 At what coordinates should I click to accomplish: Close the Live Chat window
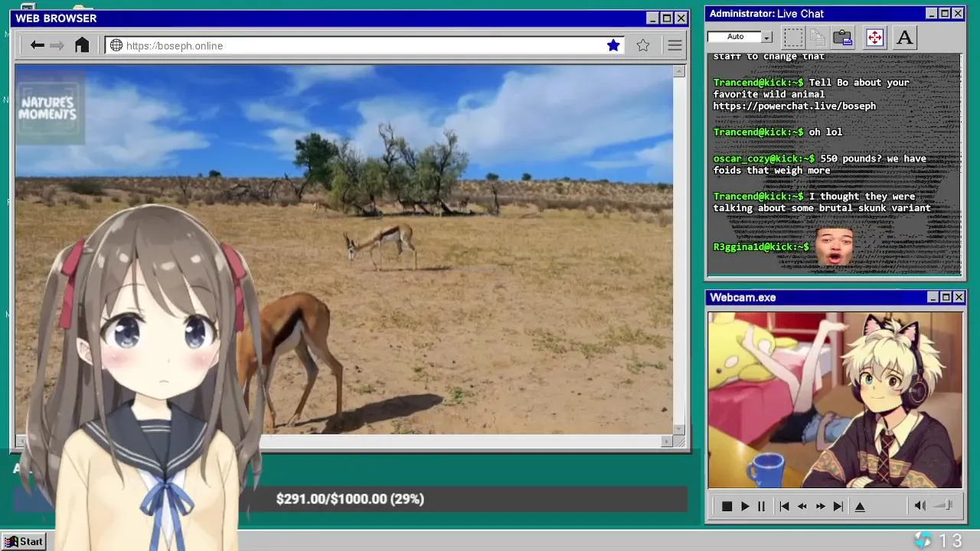(958, 14)
